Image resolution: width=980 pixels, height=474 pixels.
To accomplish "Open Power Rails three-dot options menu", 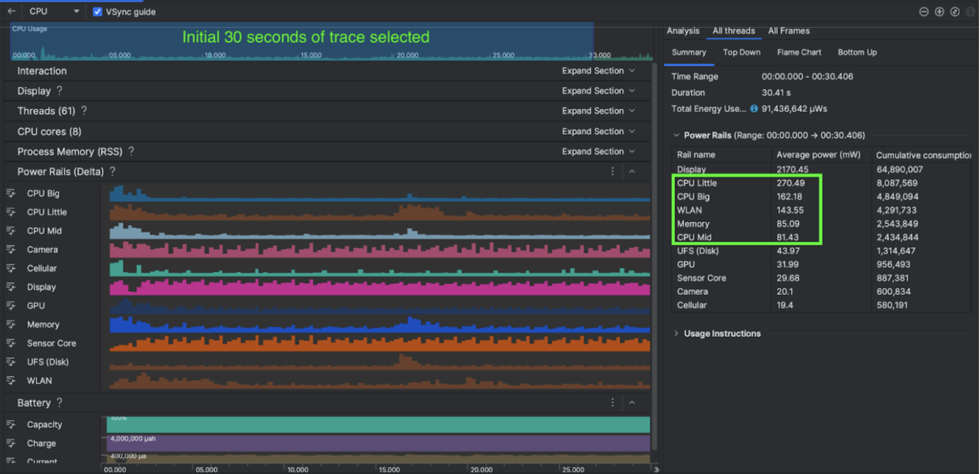I will [612, 171].
